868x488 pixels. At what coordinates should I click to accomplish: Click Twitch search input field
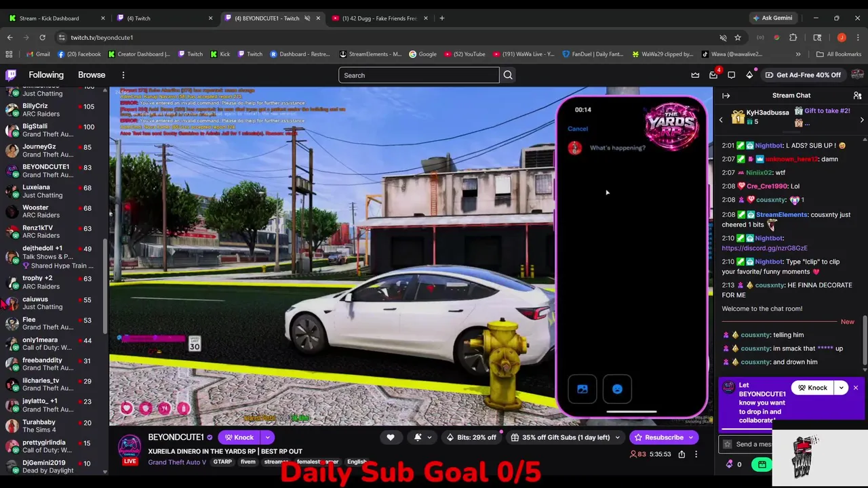click(418, 75)
